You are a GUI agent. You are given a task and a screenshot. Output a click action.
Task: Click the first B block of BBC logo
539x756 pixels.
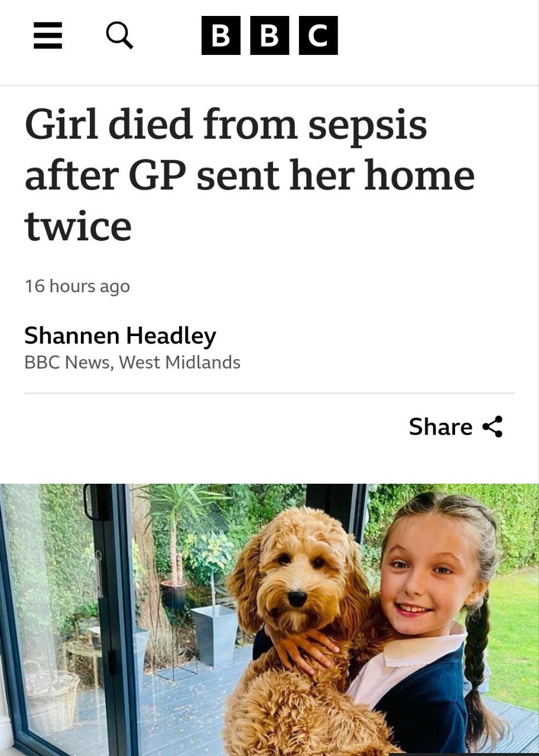221,35
